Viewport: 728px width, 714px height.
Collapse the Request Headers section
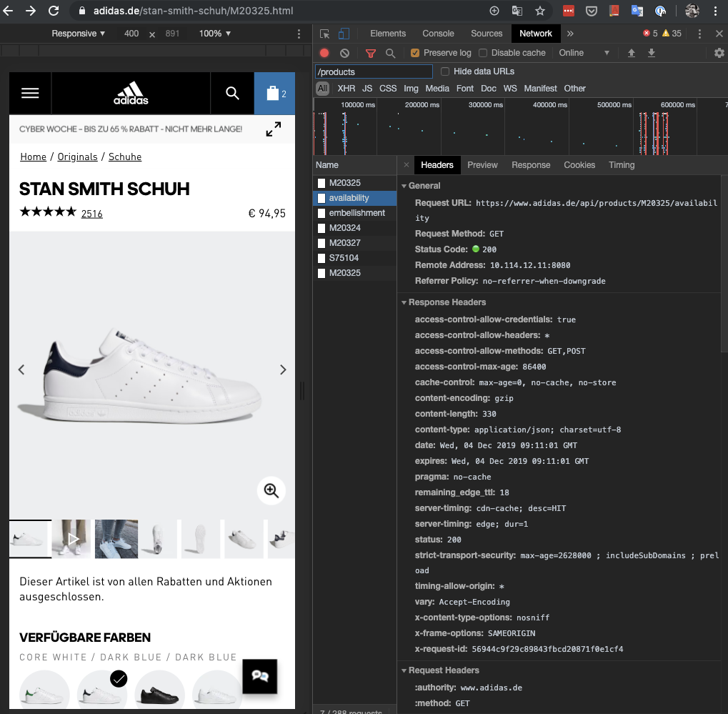(404, 670)
